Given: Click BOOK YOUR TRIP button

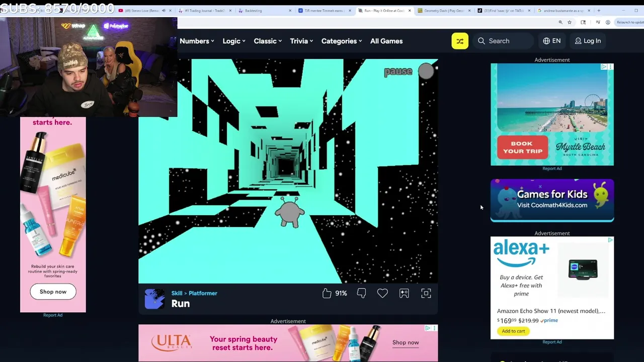Looking at the screenshot, I should point(523,147).
